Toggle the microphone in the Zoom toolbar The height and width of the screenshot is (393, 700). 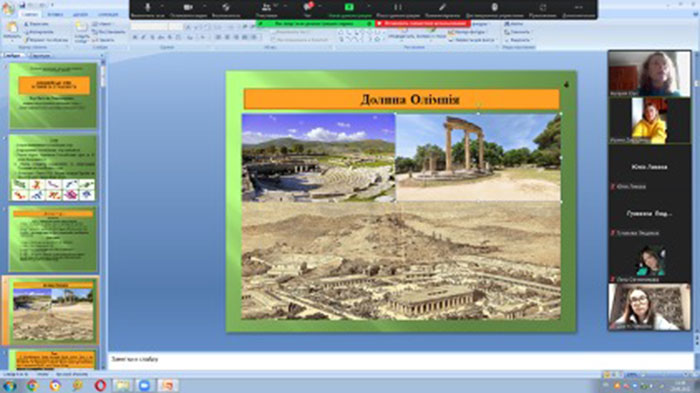148,7
